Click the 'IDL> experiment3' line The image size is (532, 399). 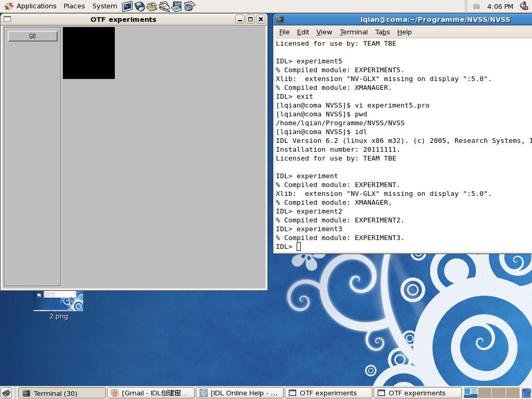point(309,229)
